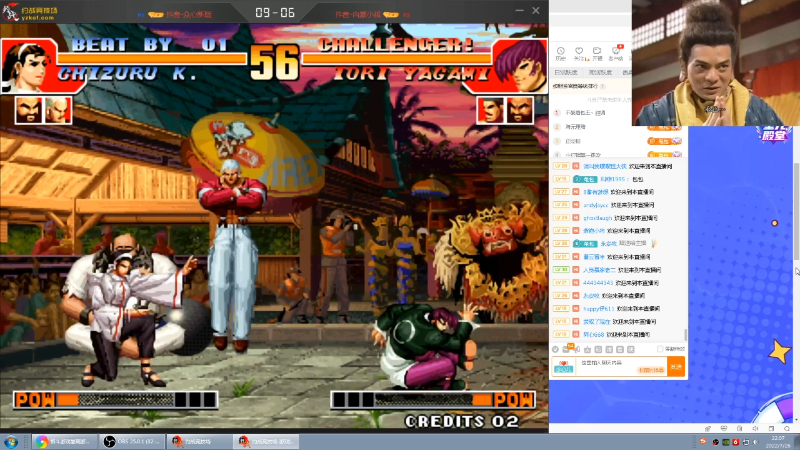The width and height of the screenshot is (800, 450).
Task: Click username happy伊611 in chat list
Action: [599, 309]
